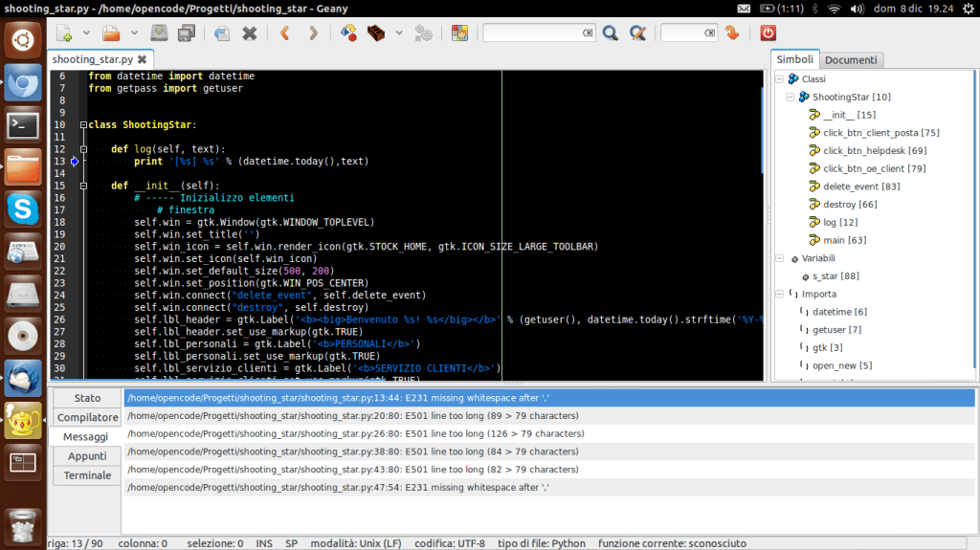Build the current file with brick icon
Image resolution: width=980 pixels, height=550 pixels.
click(x=376, y=33)
